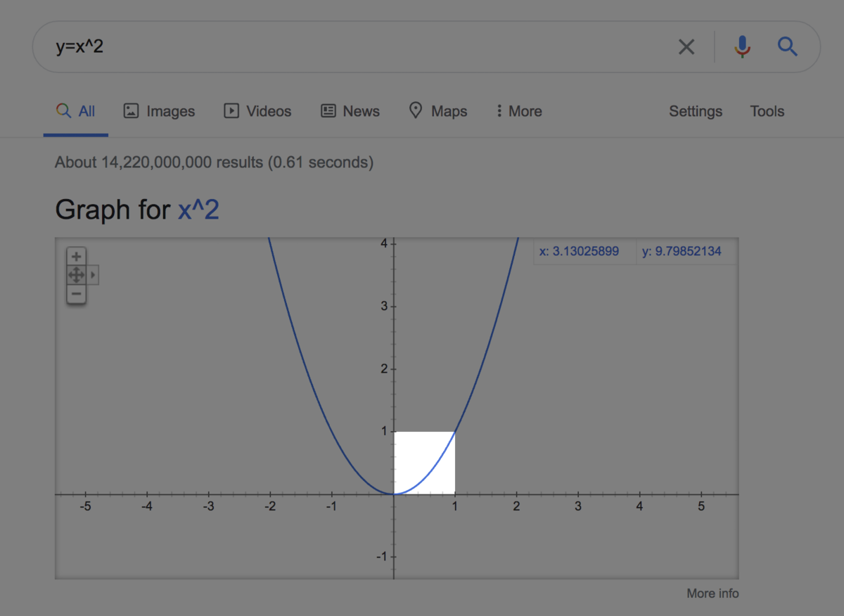Switch to the Images tab
The height and width of the screenshot is (616, 844).
tap(159, 111)
